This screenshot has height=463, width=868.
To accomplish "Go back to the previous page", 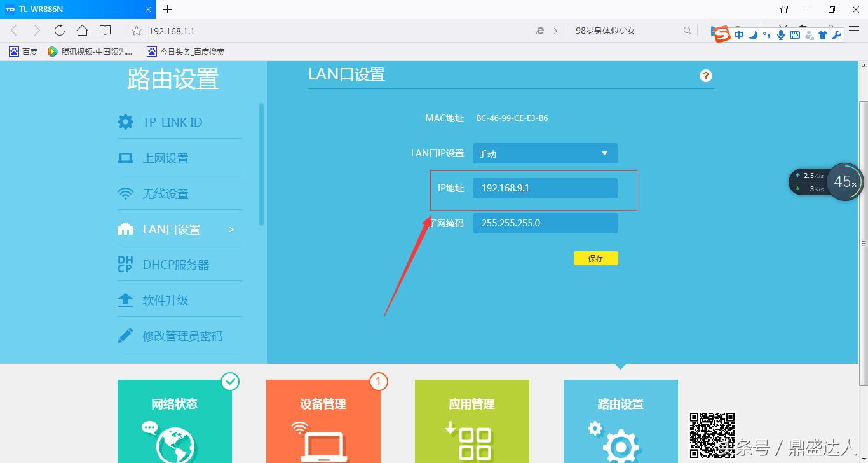I will pos(14,31).
